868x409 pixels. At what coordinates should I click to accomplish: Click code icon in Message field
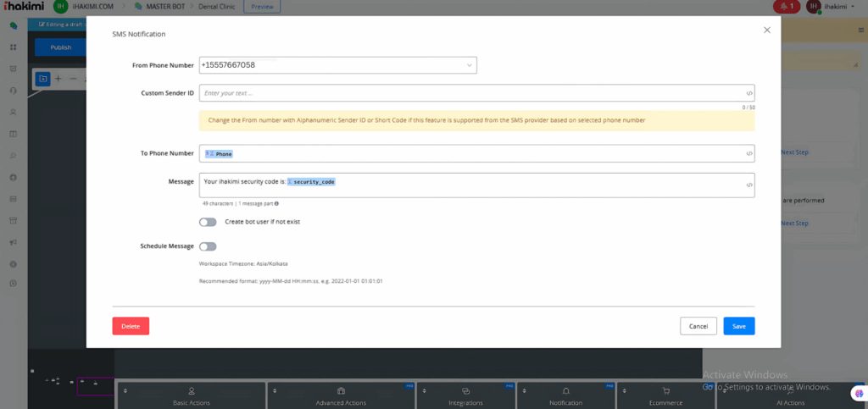click(x=749, y=185)
